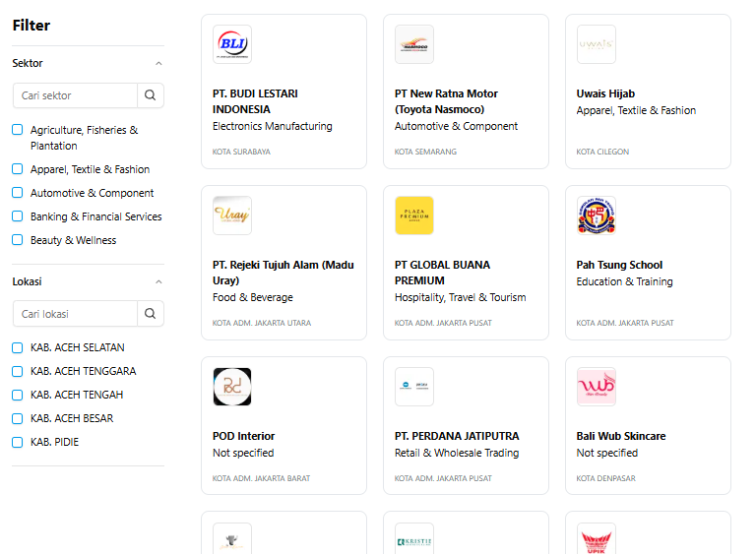Screen dimensions: 756x554
Task: Click Automotive & Component on the Nasmoco card
Action: 456,126
